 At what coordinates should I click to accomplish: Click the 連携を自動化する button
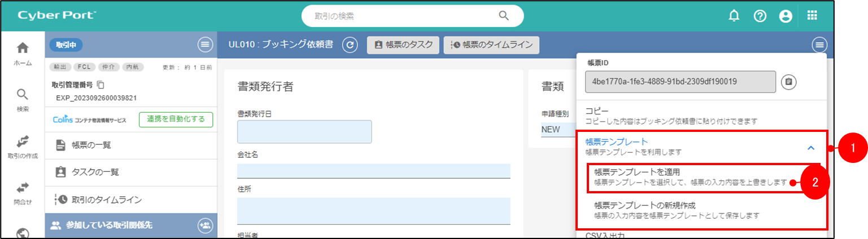tap(176, 119)
